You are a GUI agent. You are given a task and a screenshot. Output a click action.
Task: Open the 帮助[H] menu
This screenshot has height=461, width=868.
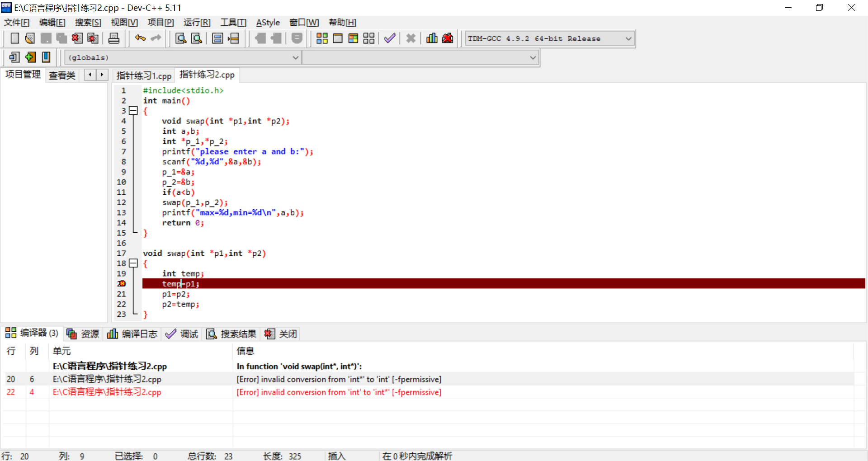(343, 23)
